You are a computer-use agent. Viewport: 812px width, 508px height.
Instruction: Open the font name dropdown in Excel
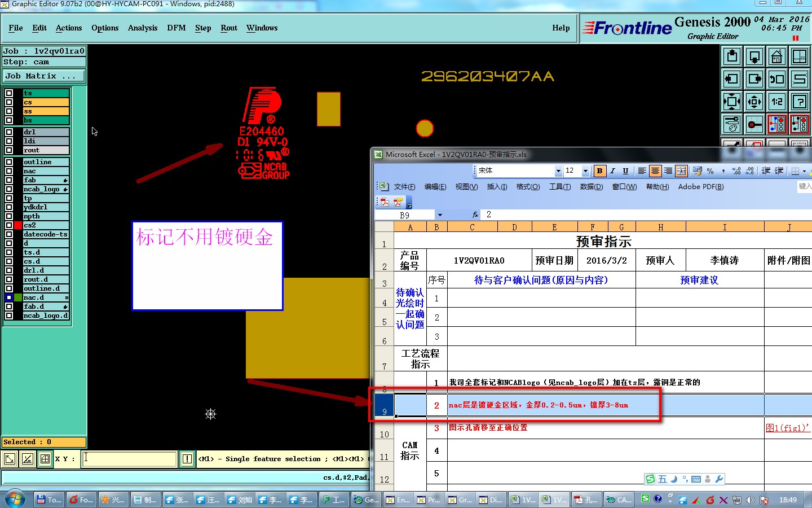[558, 170]
